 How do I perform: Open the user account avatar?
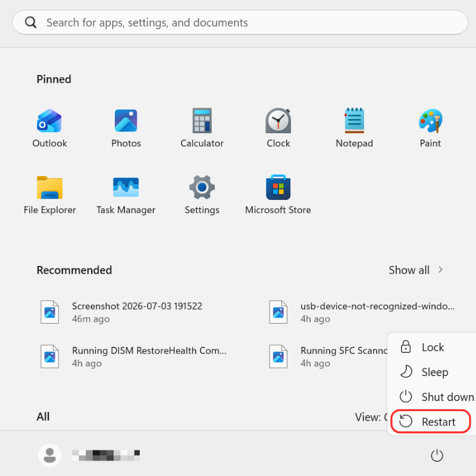50,455
